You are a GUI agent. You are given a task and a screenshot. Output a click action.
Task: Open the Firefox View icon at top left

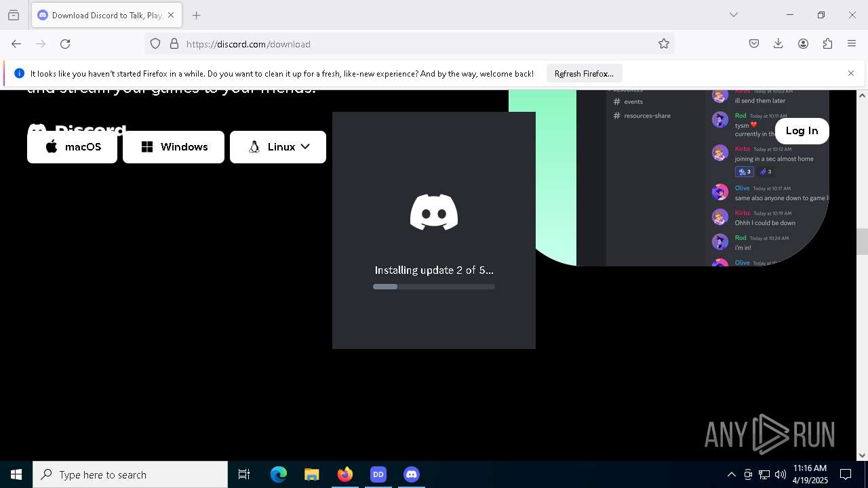tap(14, 15)
